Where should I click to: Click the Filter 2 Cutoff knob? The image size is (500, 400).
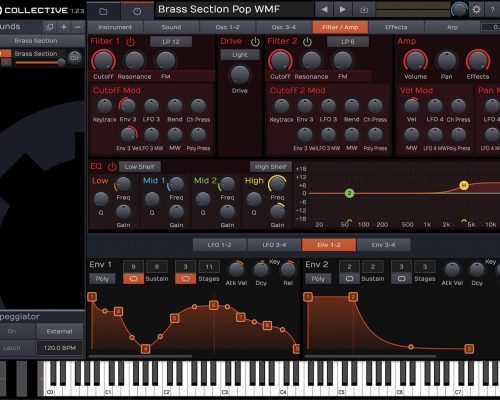(x=280, y=61)
